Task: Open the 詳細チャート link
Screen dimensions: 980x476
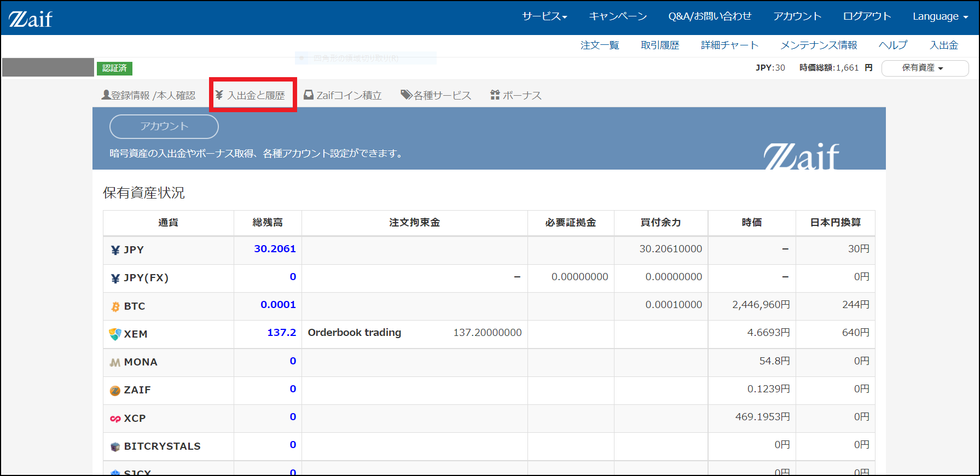Action: 730,45
